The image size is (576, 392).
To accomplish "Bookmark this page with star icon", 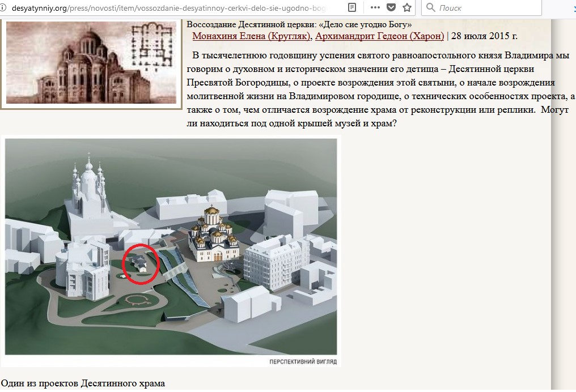I will point(407,8).
